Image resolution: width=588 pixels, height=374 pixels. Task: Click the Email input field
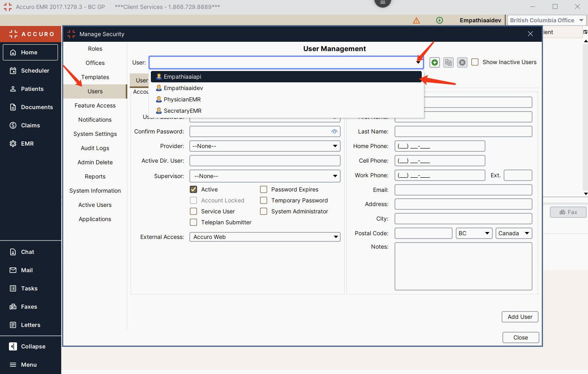click(464, 190)
